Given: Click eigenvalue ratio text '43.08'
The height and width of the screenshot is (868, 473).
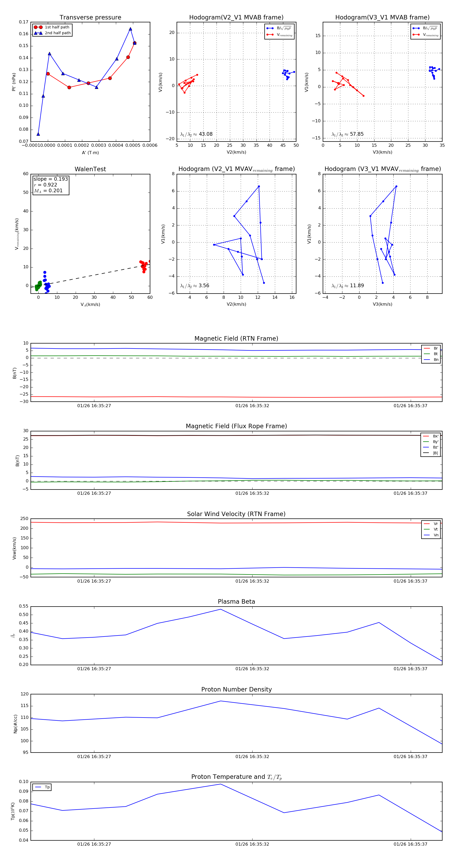Looking at the screenshot, I should point(206,134).
